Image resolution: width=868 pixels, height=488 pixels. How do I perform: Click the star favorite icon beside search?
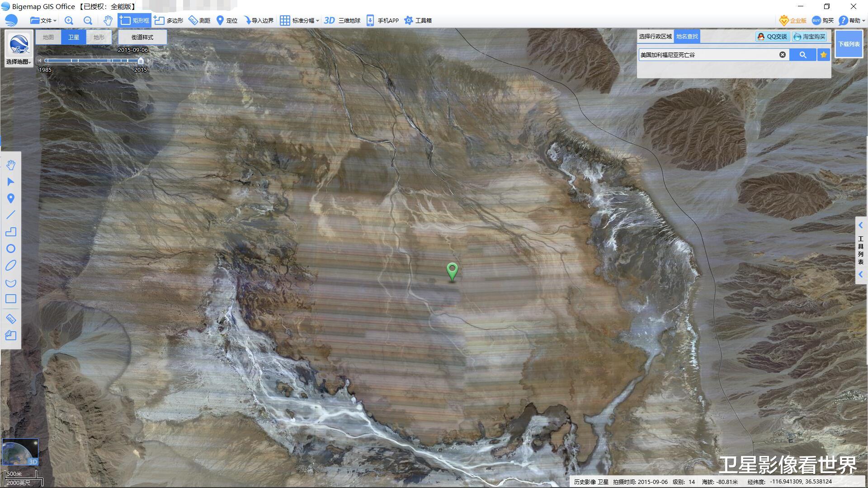[824, 55]
